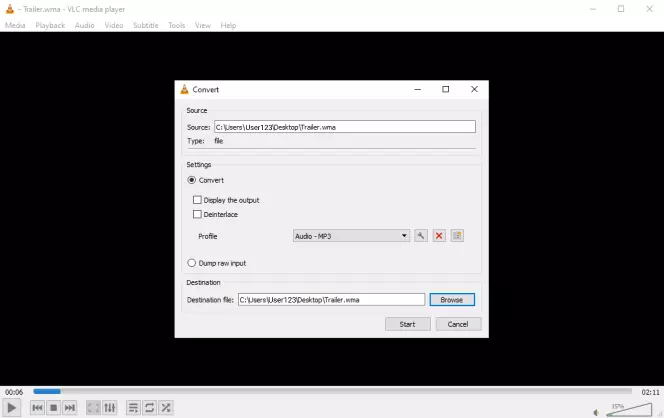Click total time 02:11
This screenshot has width=664, height=418.
(x=650, y=392)
